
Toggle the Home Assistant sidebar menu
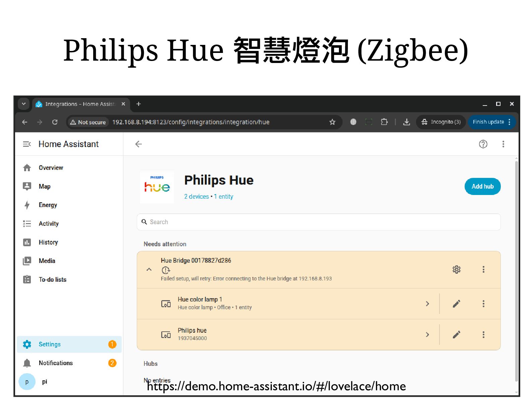coord(27,144)
